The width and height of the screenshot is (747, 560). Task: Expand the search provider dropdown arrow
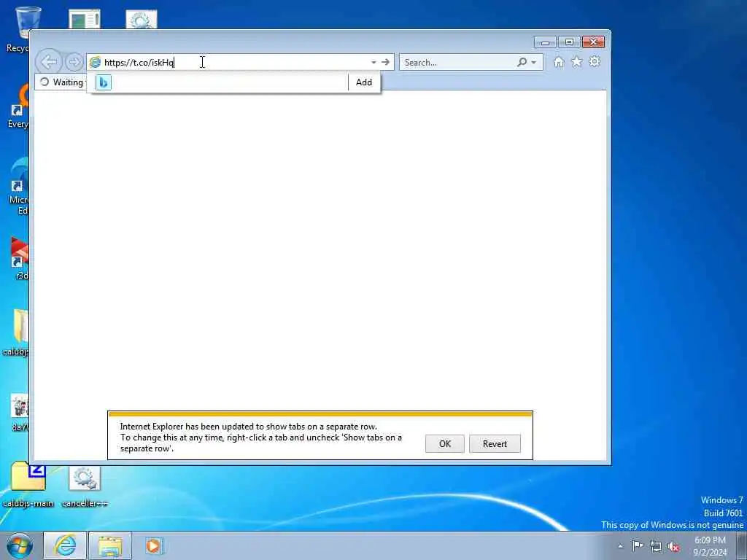[x=533, y=63]
